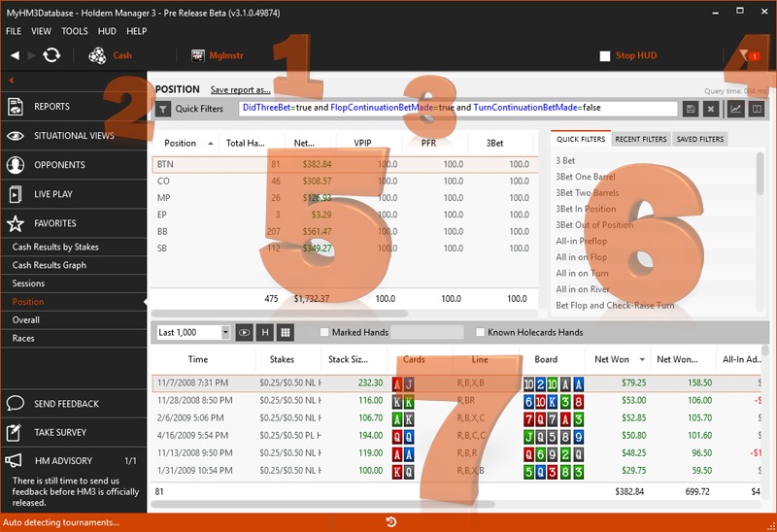The image size is (777, 532).
Task: Open the HUD menu
Action: pyautogui.click(x=107, y=31)
